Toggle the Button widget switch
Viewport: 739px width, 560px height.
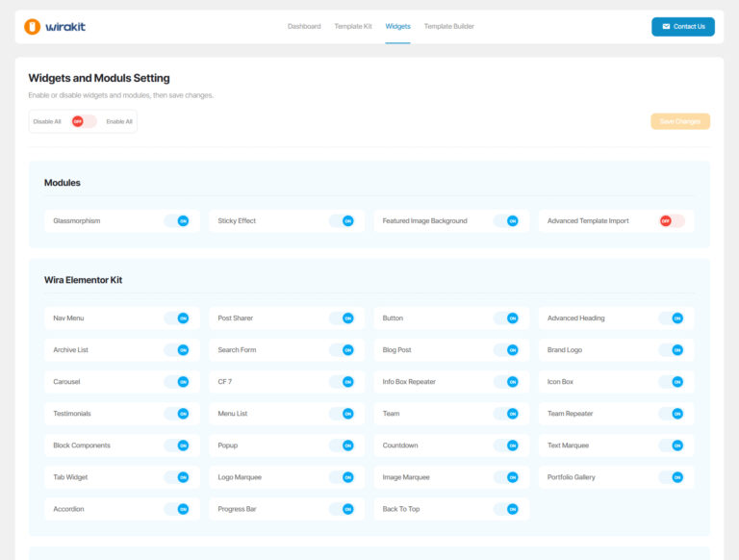tap(506, 318)
